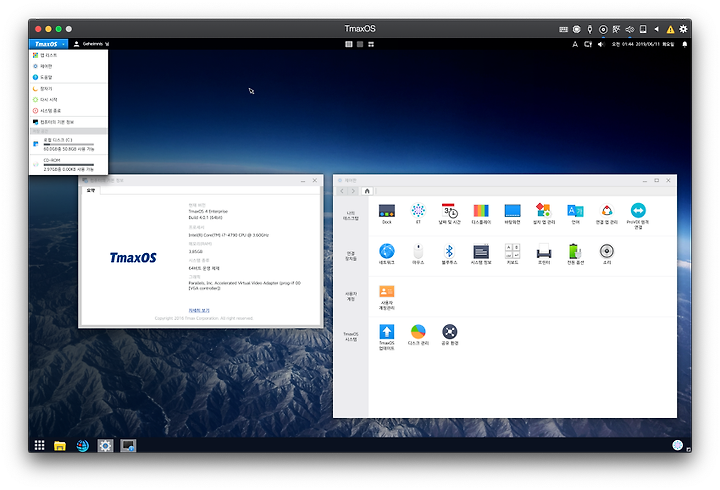The height and width of the screenshot is (490, 720).
Task: Open the User Account Management icon
Action: pos(387,292)
